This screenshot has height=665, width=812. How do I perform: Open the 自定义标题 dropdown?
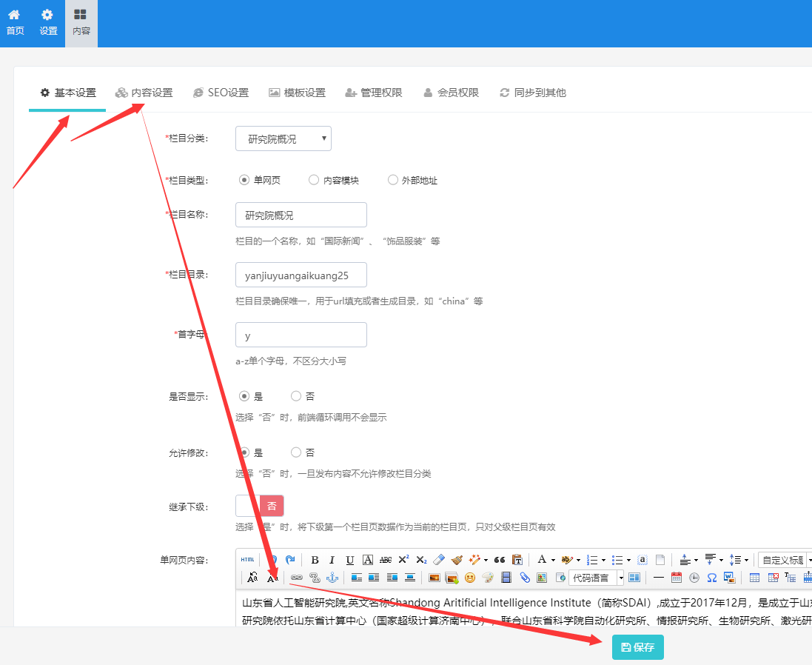click(785, 560)
